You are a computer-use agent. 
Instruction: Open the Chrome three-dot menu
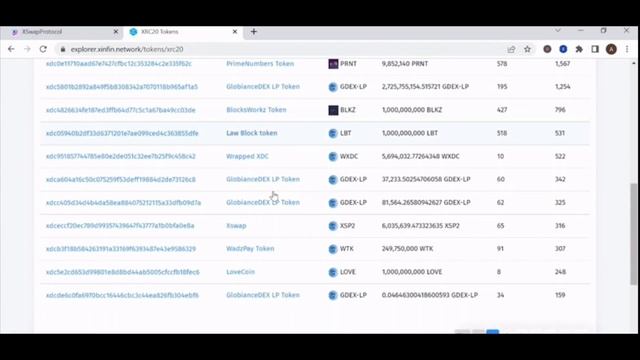[x=627, y=49]
